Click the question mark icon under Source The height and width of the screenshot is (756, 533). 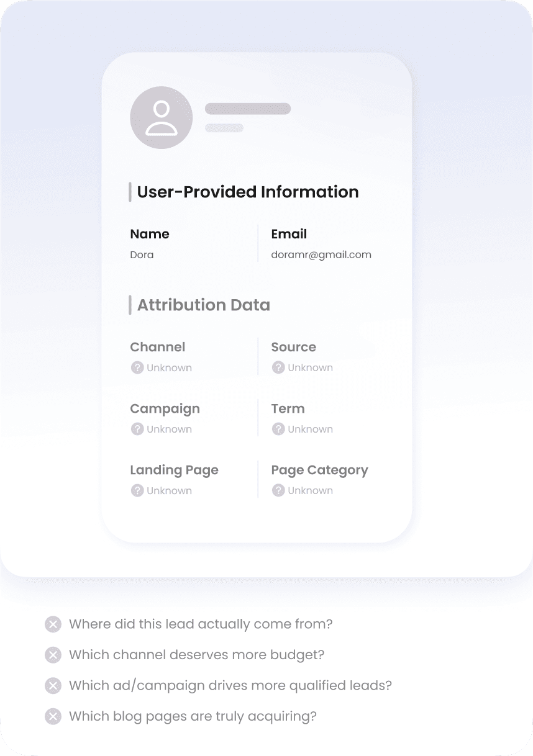tap(278, 367)
